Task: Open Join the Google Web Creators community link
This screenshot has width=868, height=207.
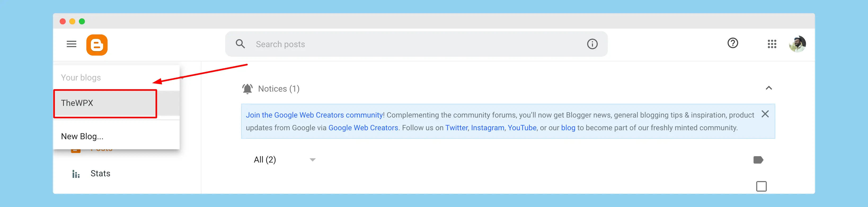Action: click(315, 115)
